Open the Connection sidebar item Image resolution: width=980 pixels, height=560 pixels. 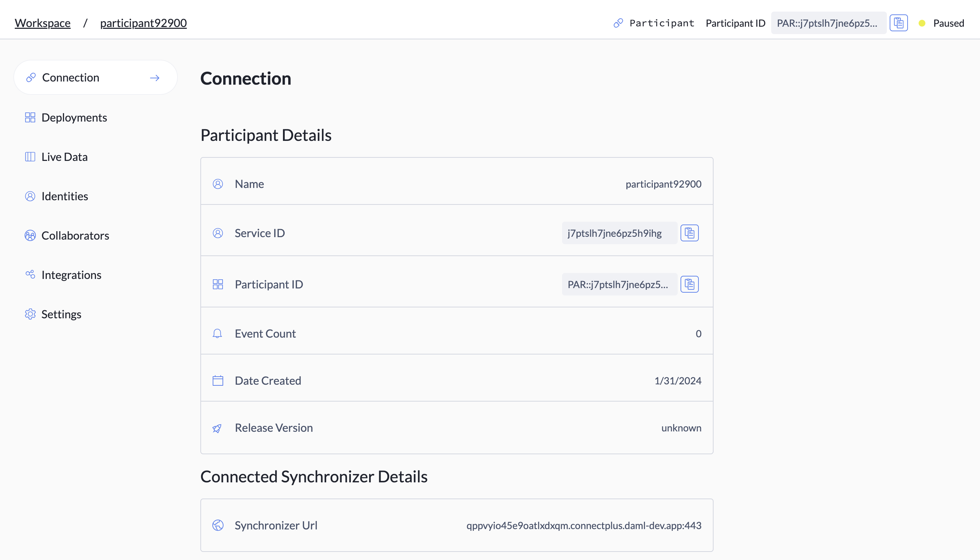coord(71,78)
